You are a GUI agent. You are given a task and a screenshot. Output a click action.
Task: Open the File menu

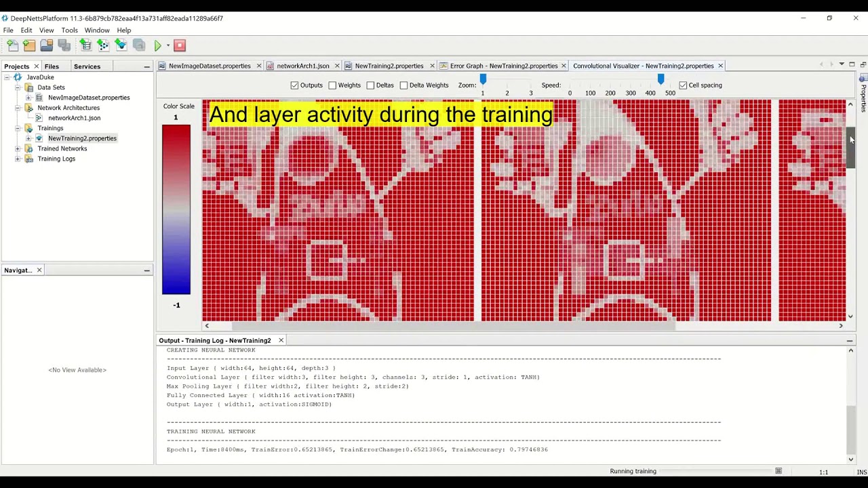pyautogui.click(x=8, y=30)
